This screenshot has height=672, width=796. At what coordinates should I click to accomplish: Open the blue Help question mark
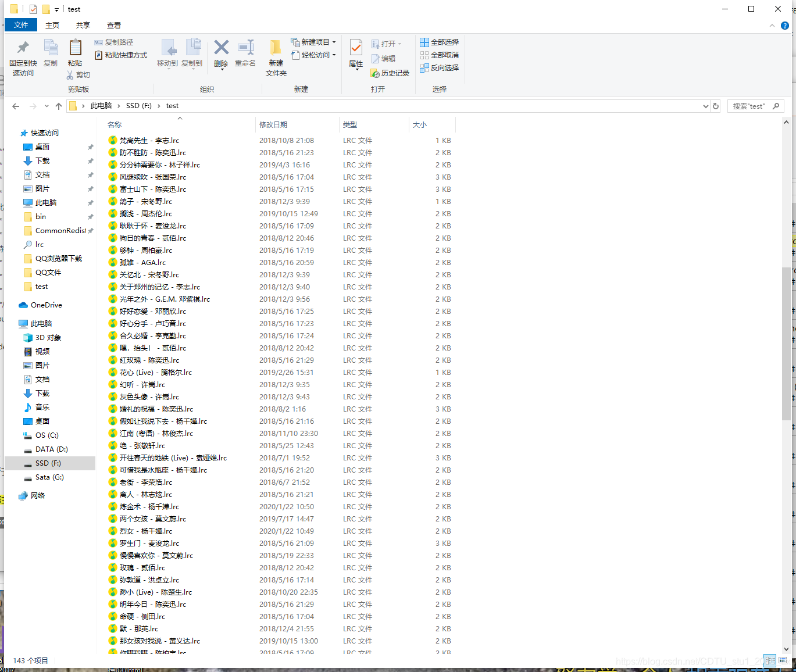click(x=785, y=26)
